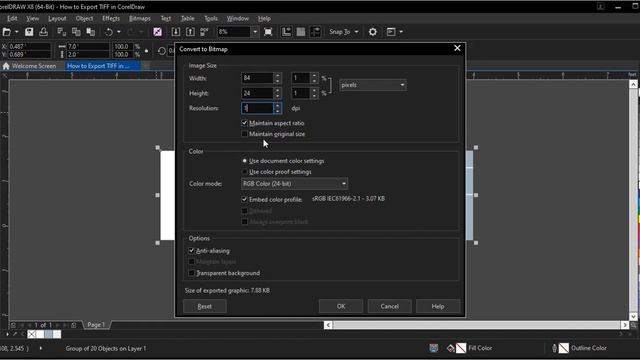Toggle Embed color profile checkbox
The width and height of the screenshot is (640, 360).
point(244,199)
